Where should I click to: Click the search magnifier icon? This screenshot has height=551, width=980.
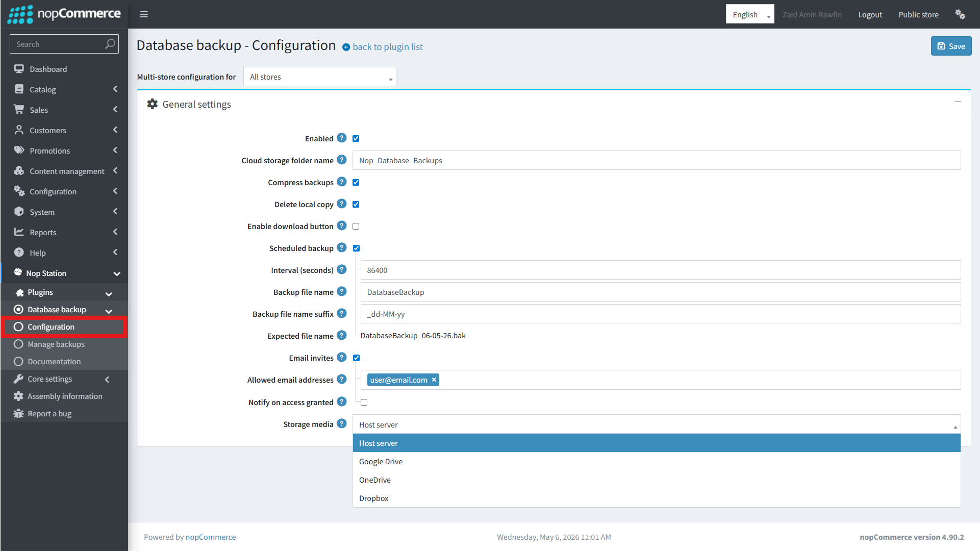pos(110,44)
